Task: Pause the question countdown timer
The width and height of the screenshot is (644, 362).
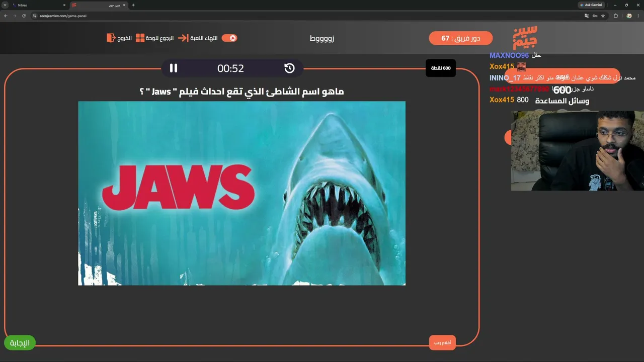Action: pyautogui.click(x=174, y=68)
